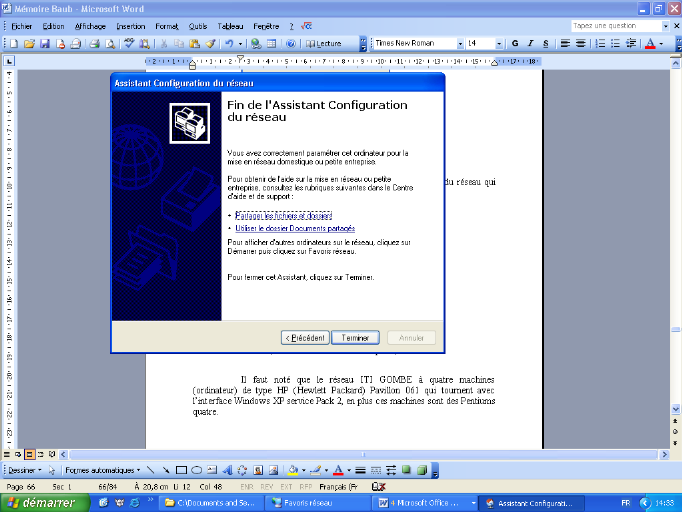Toggle numbered list formatting
The width and height of the screenshot is (682, 512).
(600, 44)
